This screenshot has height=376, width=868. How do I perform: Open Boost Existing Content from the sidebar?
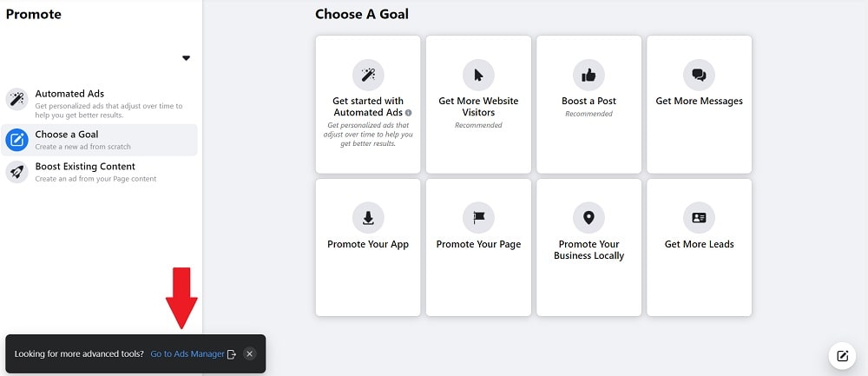[x=99, y=172]
